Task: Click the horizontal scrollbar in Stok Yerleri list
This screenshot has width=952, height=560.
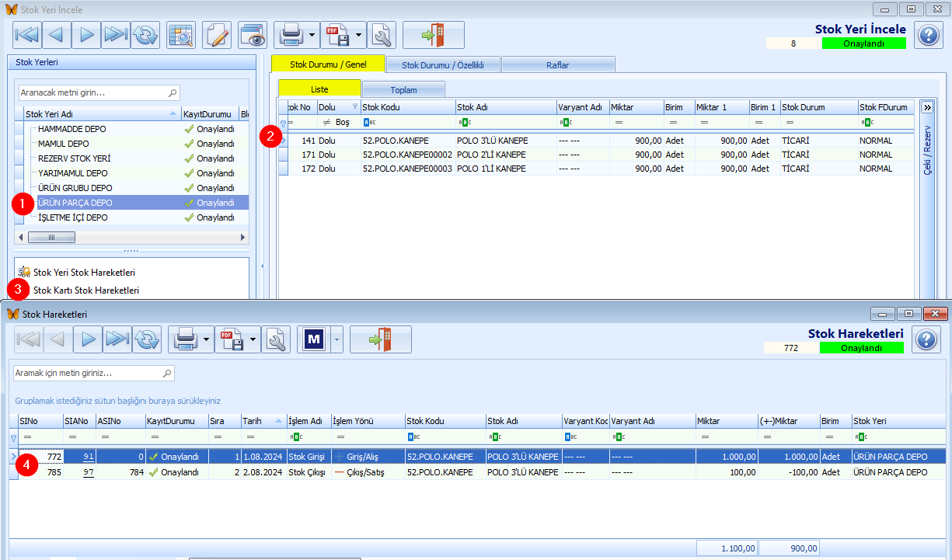Action: [x=52, y=238]
